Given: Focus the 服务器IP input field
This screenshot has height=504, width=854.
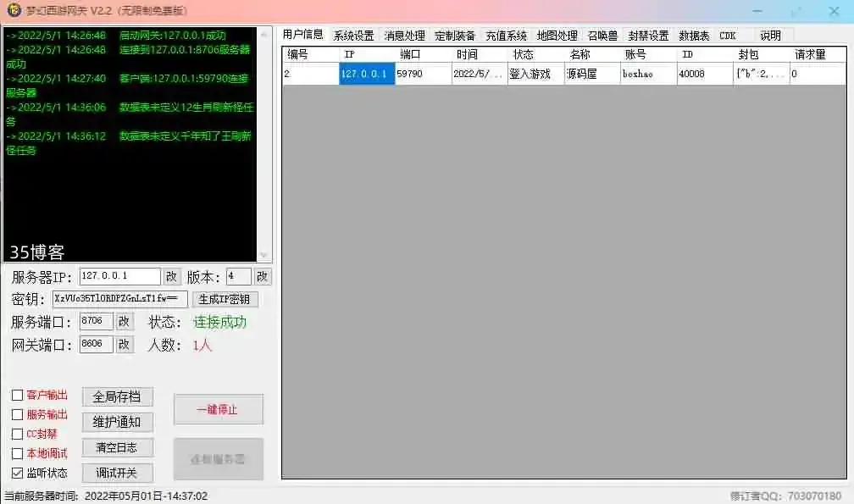Looking at the screenshot, I should (x=119, y=276).
